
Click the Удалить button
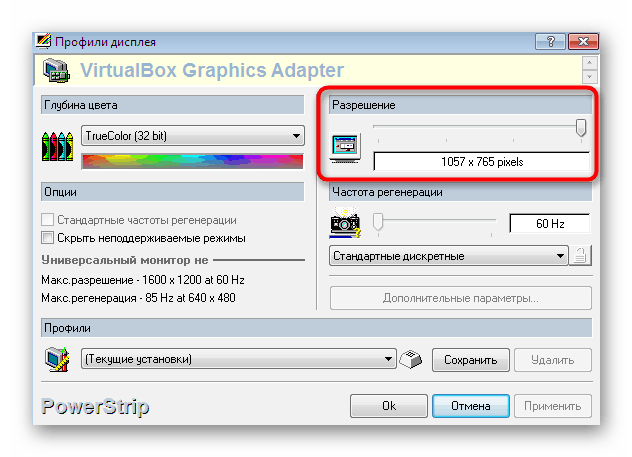click(x=553, y=360)
